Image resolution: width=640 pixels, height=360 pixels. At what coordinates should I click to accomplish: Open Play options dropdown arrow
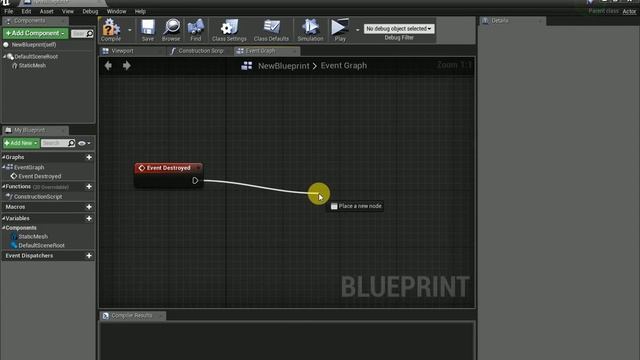(x=358, y=30)
